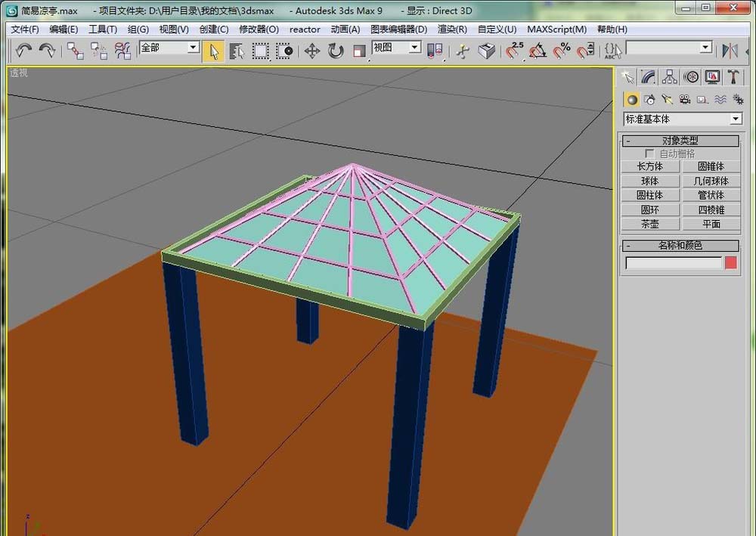The width and height of the screenshot is (756, 536).
Task: Open Edit Named Selection Sets
Action: point(612,51)
